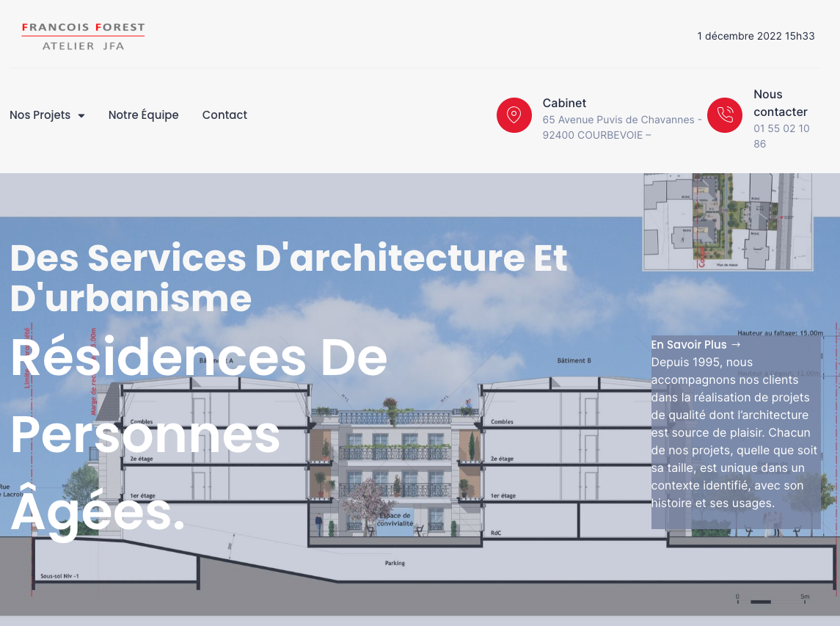Go to Notre Équipe page
Screen dimensions: 840x626
143,114
